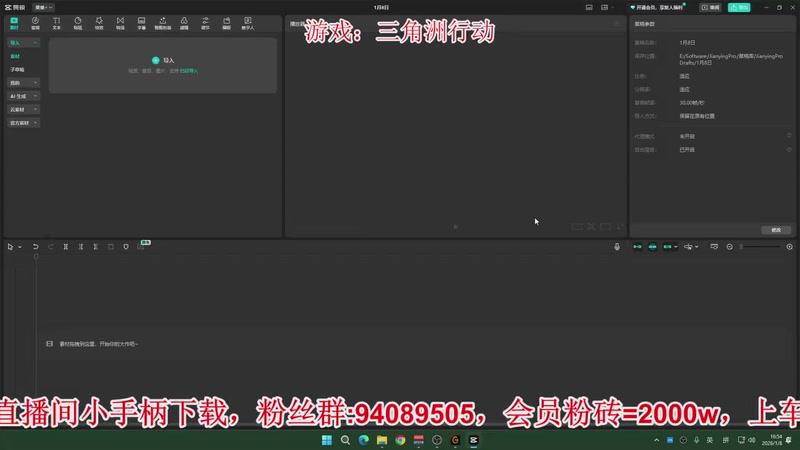The width and height of the screenshot is (800, 450).
Task: Click the 修改 (modify) button in draft panel
Action: click(776, 230)
